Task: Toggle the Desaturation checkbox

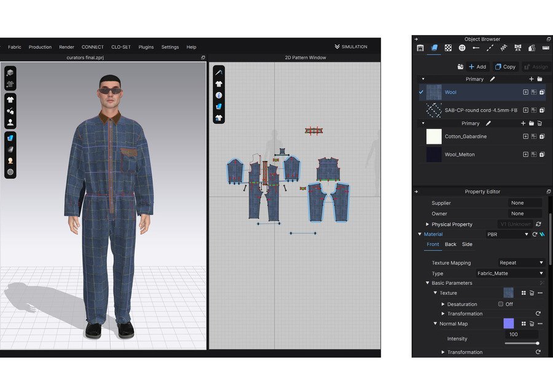Action: point(501,304)
